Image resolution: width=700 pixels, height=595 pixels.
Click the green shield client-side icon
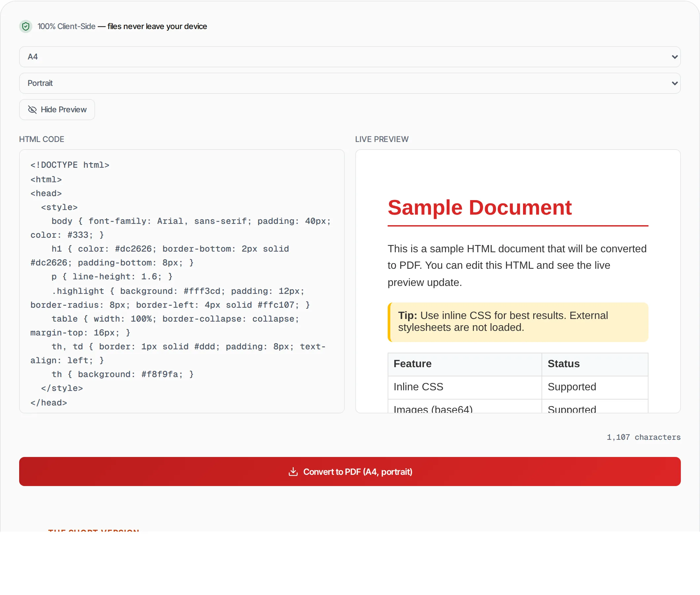(26, 26)
